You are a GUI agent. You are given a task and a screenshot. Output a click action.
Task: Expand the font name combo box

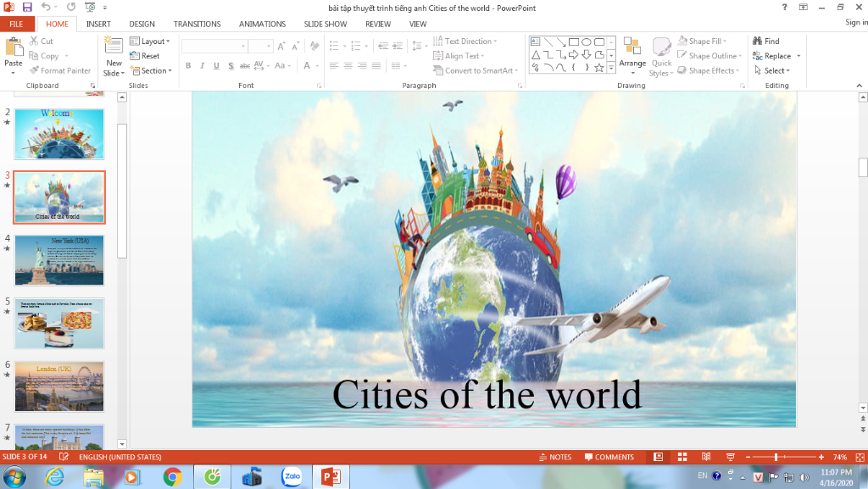(243, 46)
